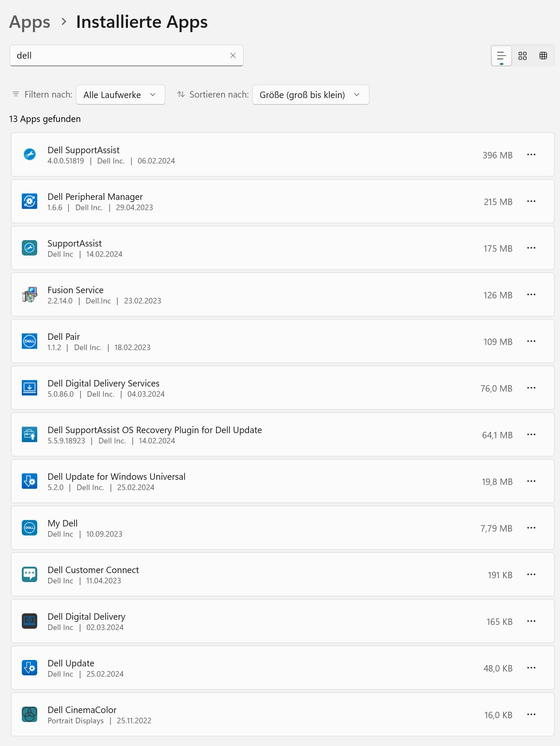Click the My Dell app icon
The height and width of the screenshot is (746, 560).
(x=30, y=528)
